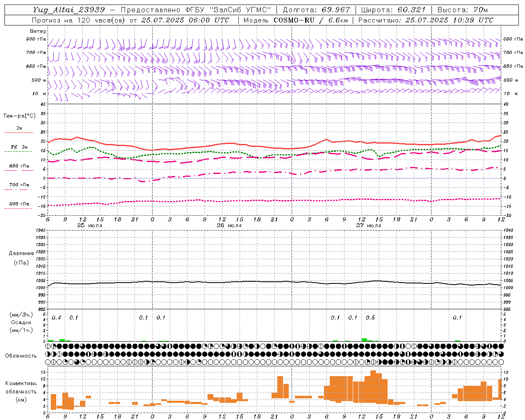Click the 26 июля date label
The height and width of the screenshot is (420, 525).
click(x=229, y=225)
